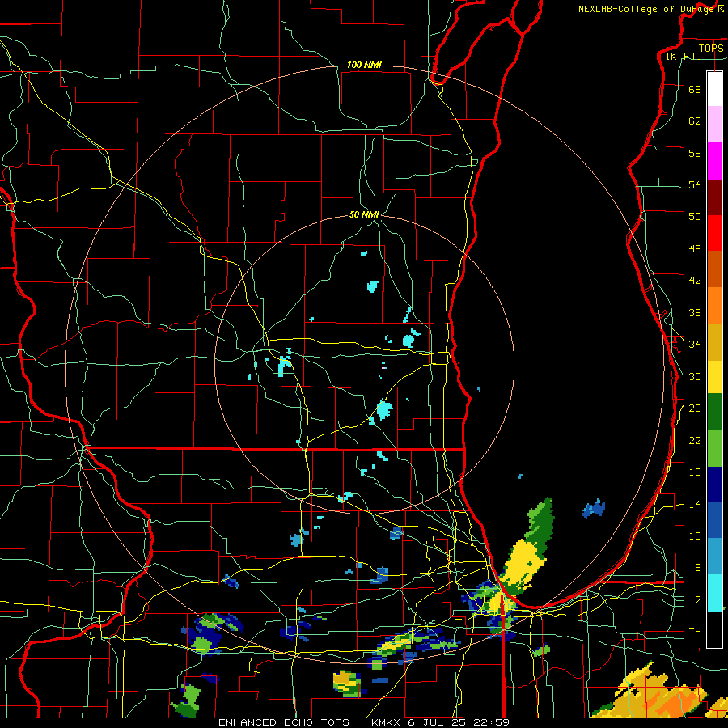Click the medium blue legend swatch

coord(714,521)
